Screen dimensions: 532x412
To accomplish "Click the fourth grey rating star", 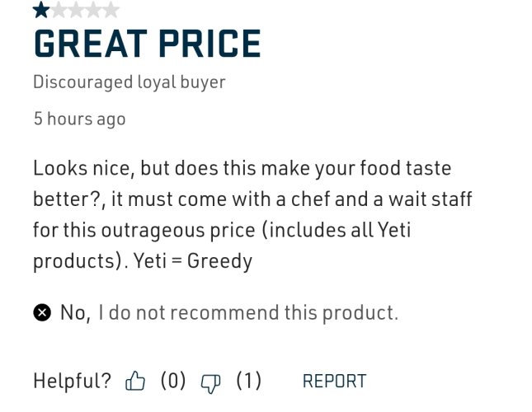I will [x=94, y=10].
